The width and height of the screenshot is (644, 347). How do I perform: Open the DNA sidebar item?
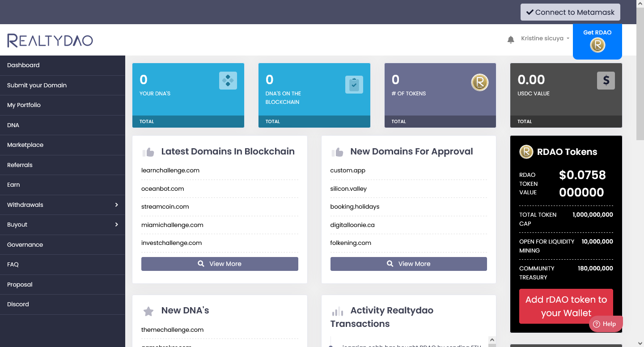63,125
